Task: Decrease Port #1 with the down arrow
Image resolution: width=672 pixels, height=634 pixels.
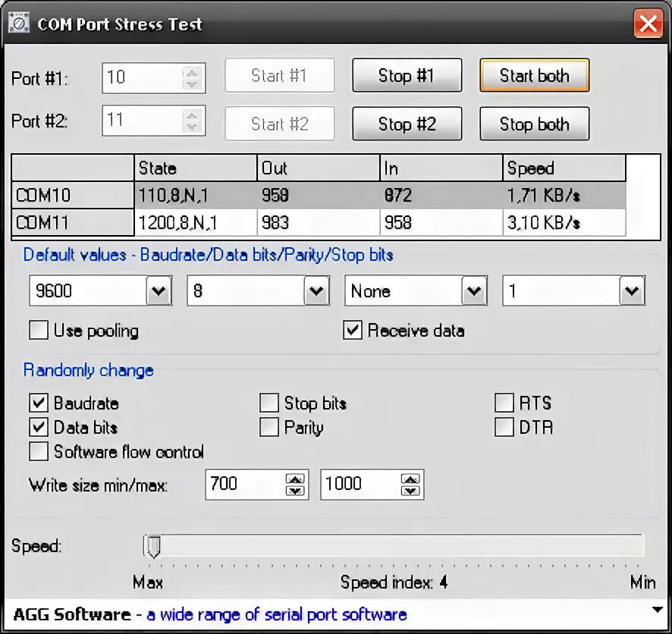Action: click(192, 84)
